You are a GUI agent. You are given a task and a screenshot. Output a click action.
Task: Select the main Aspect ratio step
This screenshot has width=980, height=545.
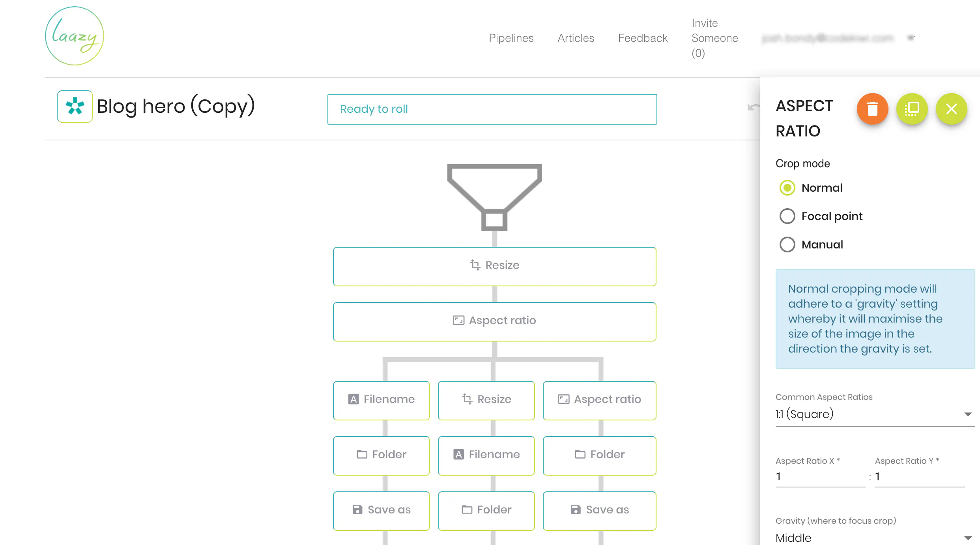[494, 322]
